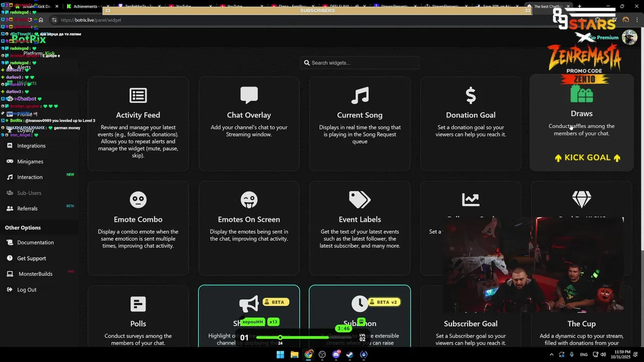Click the Log Out arrow icon
Image resolution: width=644 pixels, height=362 pixels.
[10, 290]
